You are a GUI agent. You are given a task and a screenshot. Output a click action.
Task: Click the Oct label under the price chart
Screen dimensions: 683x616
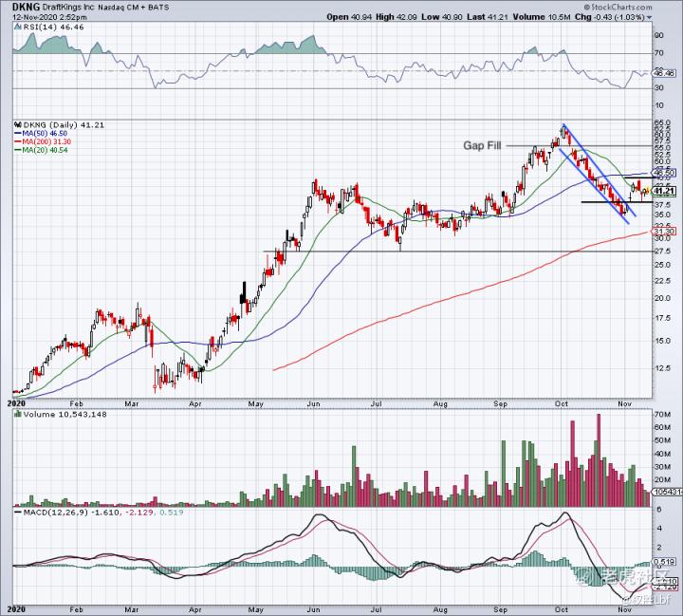562,403
